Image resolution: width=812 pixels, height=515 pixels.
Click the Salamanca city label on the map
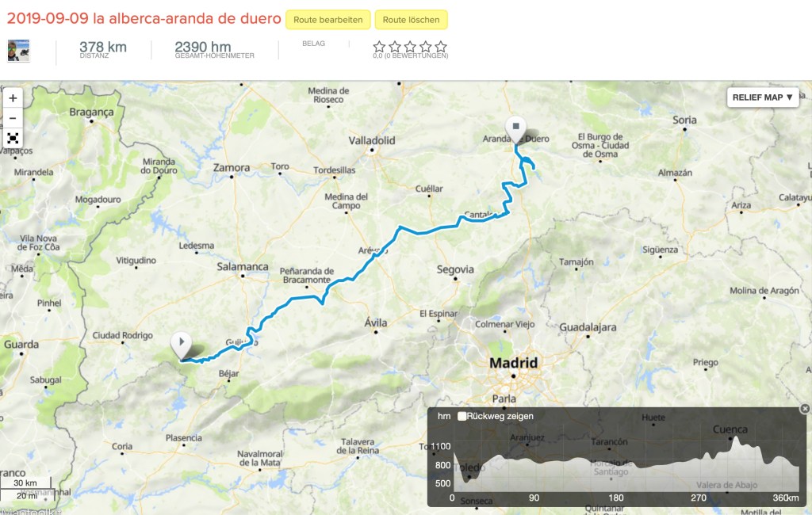[x=243, y=267]
